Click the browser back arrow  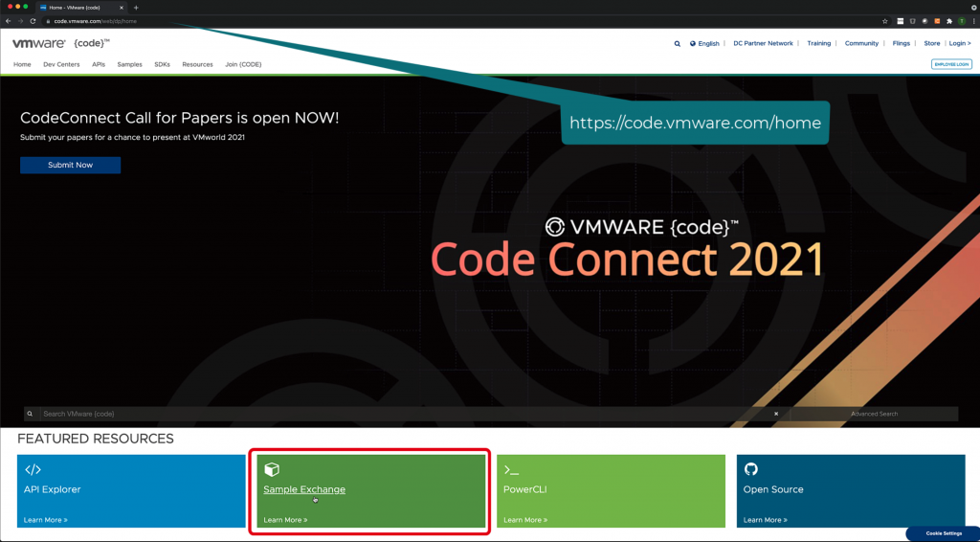8,21
